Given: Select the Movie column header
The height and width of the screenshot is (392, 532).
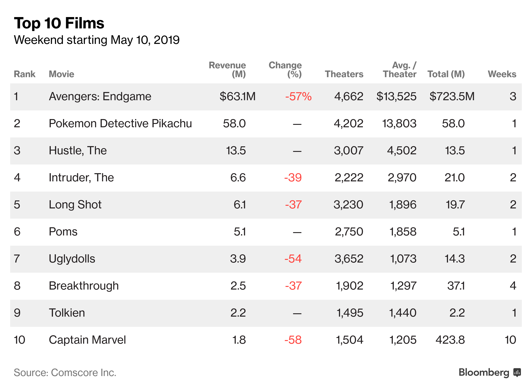Looking at the screenshot, I should [61, 74].
